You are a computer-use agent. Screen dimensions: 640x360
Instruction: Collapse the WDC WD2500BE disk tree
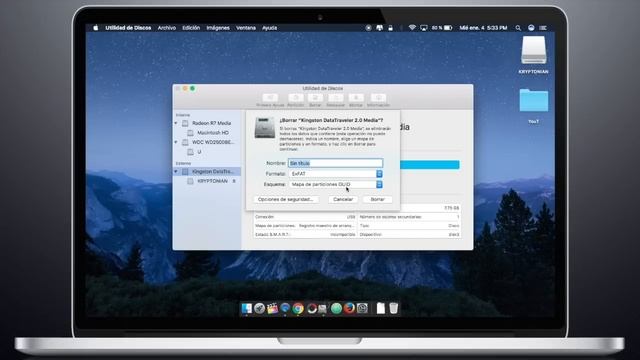(x=176, y=142)
